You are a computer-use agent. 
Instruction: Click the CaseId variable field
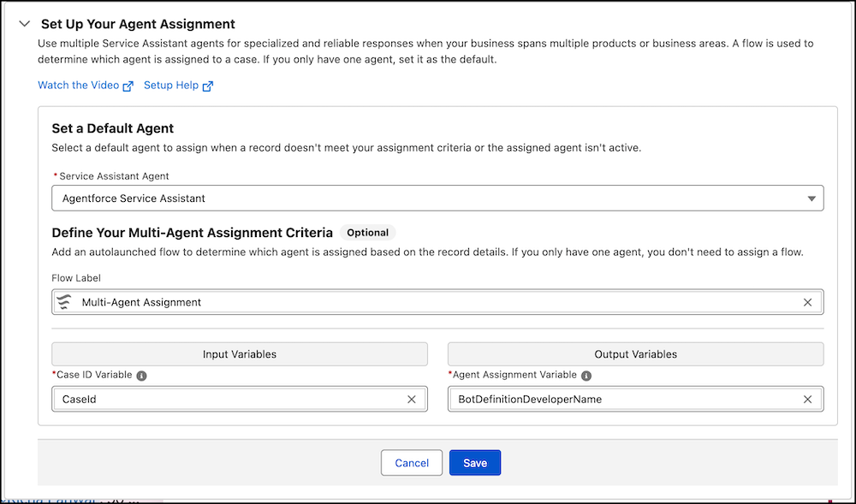[x=240, y=400]
